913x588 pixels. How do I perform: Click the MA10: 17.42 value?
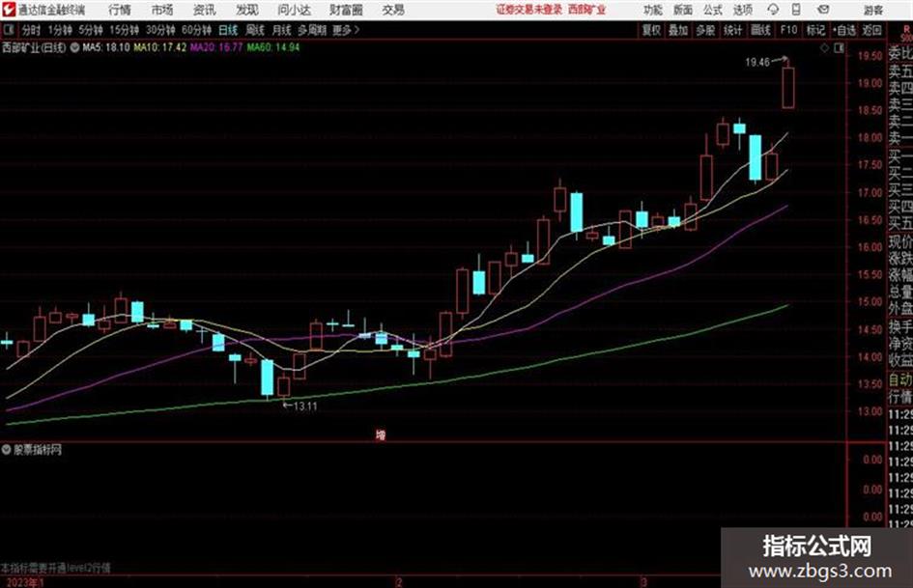pyautogui.click(x=160, y=47)
